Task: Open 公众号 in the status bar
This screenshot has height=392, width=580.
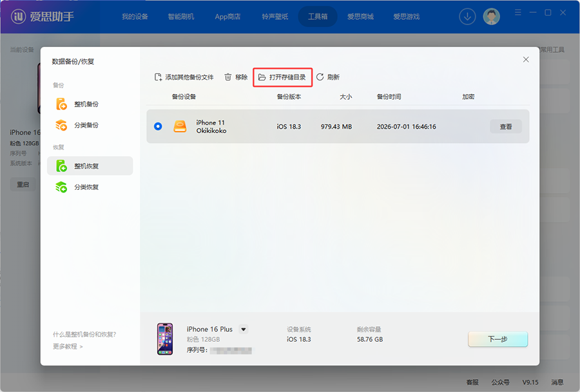Action: [x=500, y=382]
